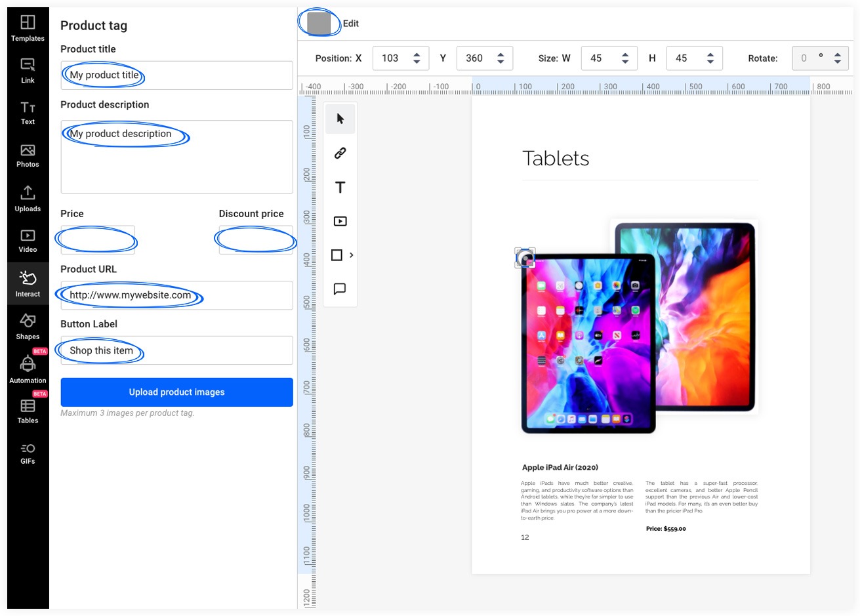Click the page number 12
This screenshot has height=616, width=860.
(525, 537)
